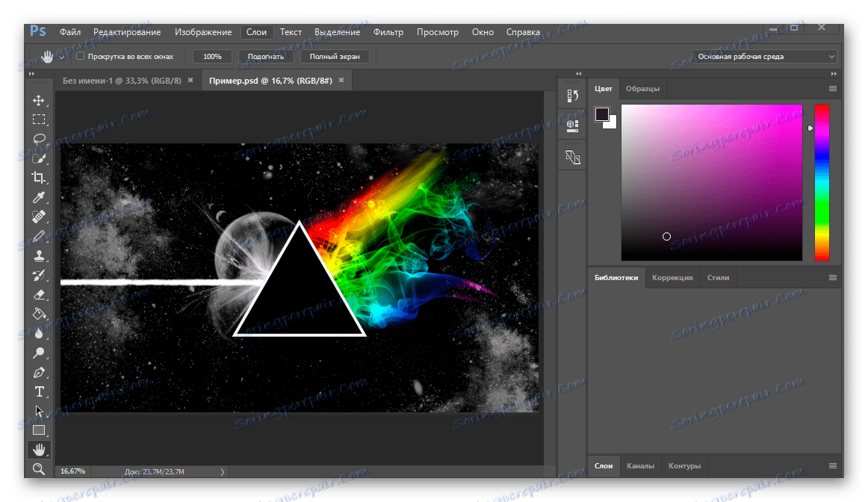Screen dimensions: 868x502
Task: Switch to the Образцы tab
Action: (x=642, y=89)
